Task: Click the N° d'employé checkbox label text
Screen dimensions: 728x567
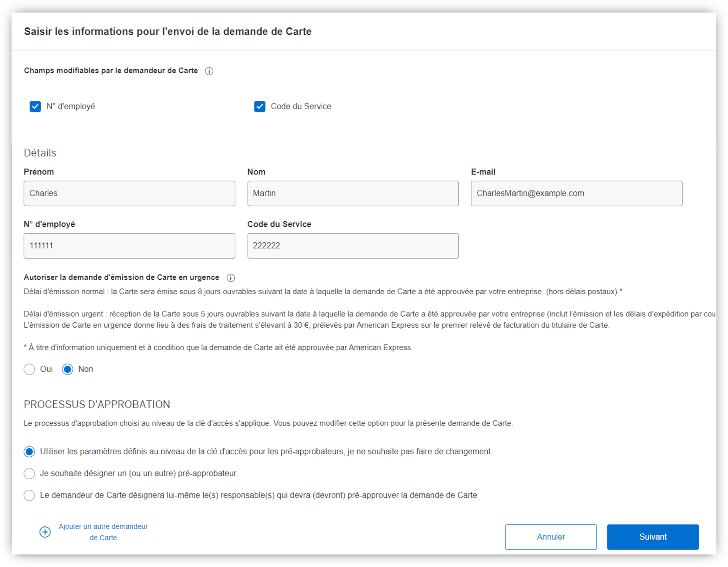Action: pos(71,106)
